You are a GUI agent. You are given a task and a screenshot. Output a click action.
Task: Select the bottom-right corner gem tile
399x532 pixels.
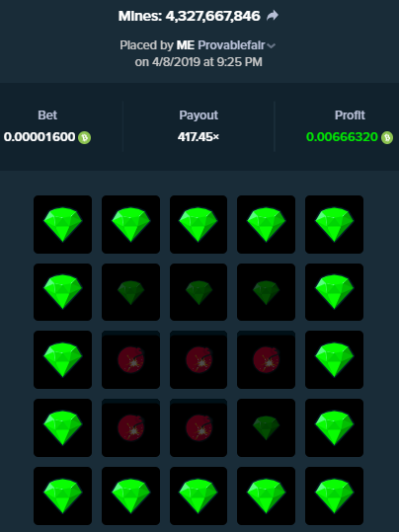pyautogui.click(x=334, y=495)
